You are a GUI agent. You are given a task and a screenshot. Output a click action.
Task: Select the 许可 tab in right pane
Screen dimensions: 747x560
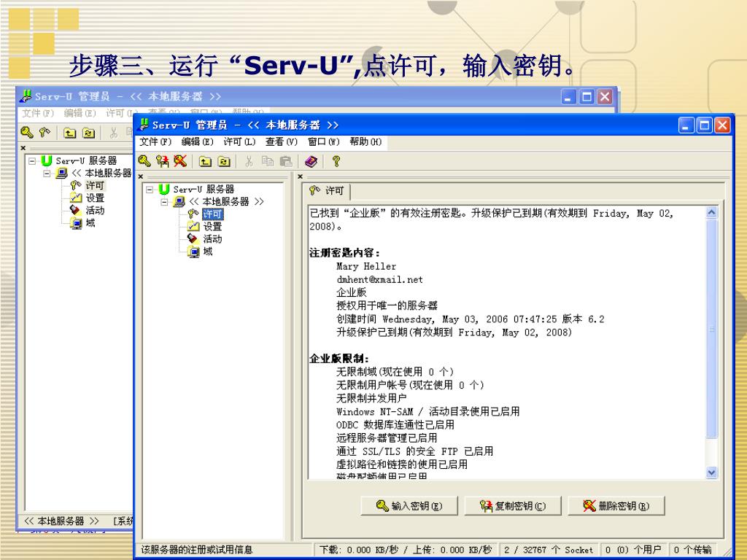point(326,191)
